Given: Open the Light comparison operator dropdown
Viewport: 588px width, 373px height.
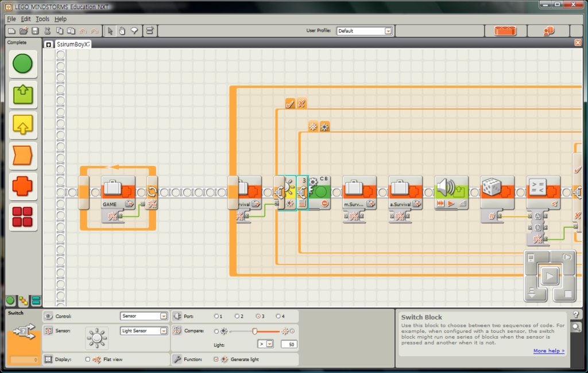Looking at the screenshot, I should 266,344.
